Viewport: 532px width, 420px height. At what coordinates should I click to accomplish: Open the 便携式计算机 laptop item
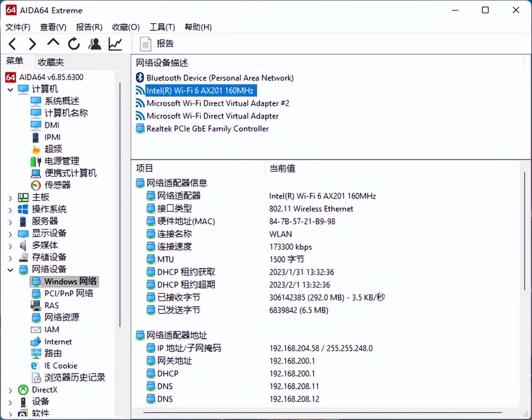pos(64,173)
